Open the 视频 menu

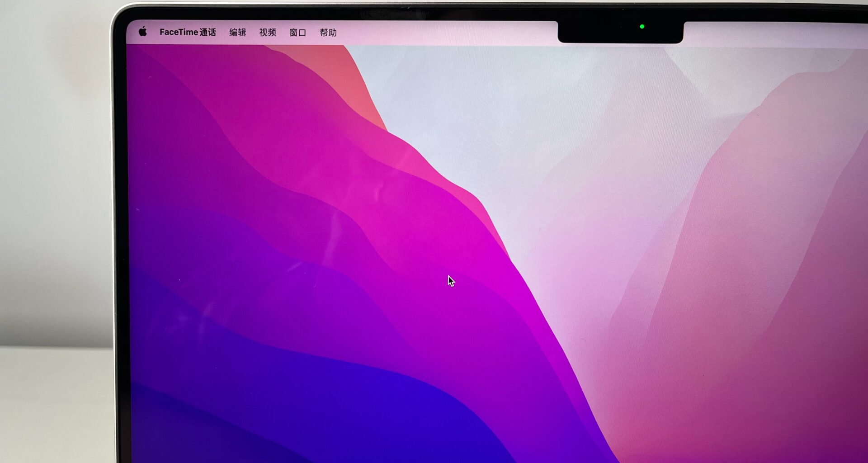coord(268,33)
